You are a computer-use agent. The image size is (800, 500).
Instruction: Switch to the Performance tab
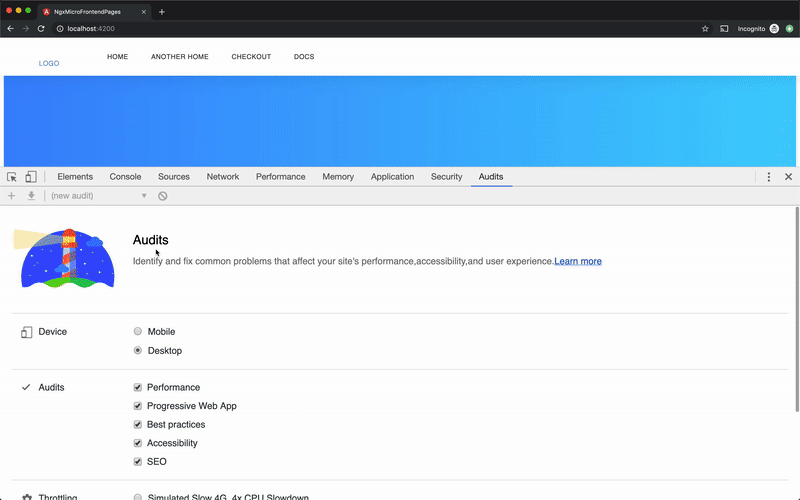point(281,177)
